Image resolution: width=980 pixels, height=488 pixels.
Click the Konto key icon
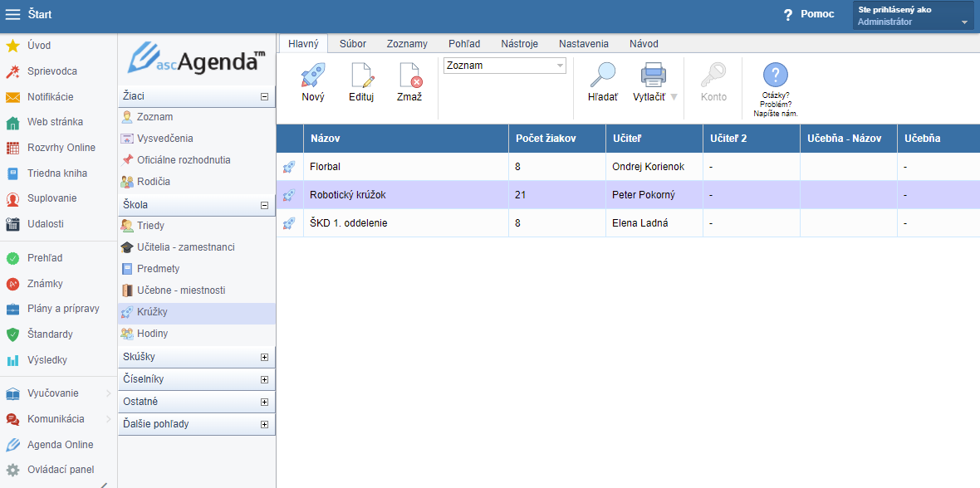tap(713, 75)
